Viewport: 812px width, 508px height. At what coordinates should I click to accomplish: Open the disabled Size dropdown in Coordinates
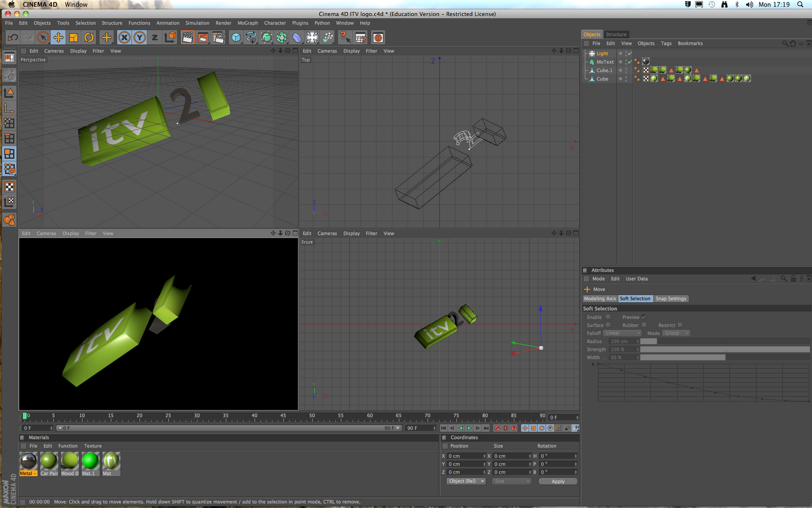pos(512,481)
